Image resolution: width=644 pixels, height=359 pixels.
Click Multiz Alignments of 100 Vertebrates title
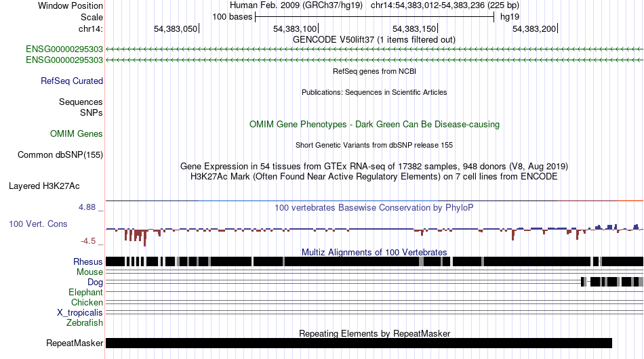coord(374,252)
